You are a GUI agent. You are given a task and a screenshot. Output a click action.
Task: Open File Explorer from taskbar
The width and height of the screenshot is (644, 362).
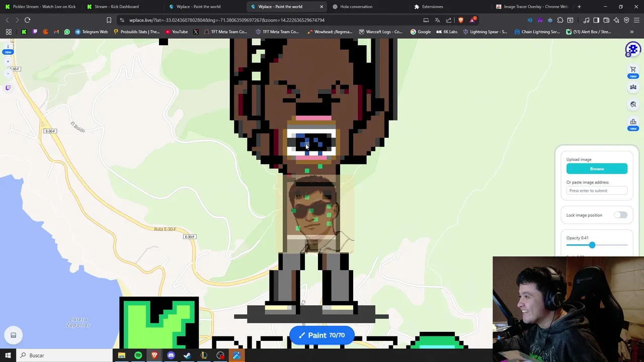point(121,355)
